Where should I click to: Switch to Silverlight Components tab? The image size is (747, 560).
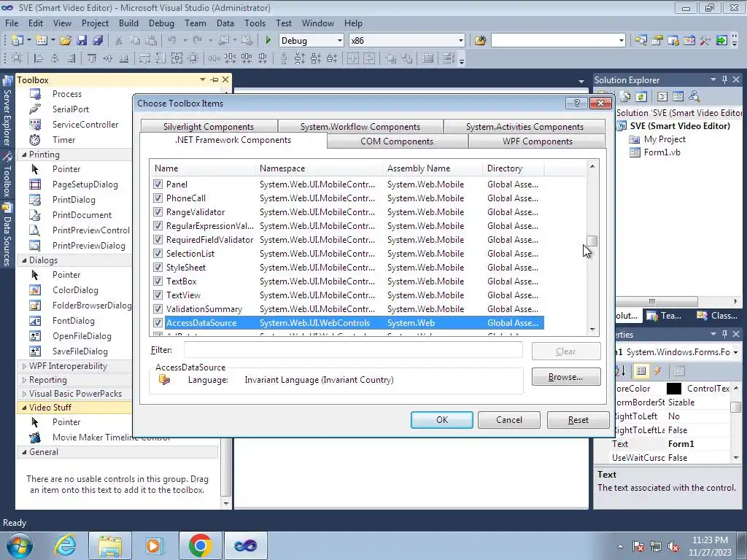[x=209, y=127]
